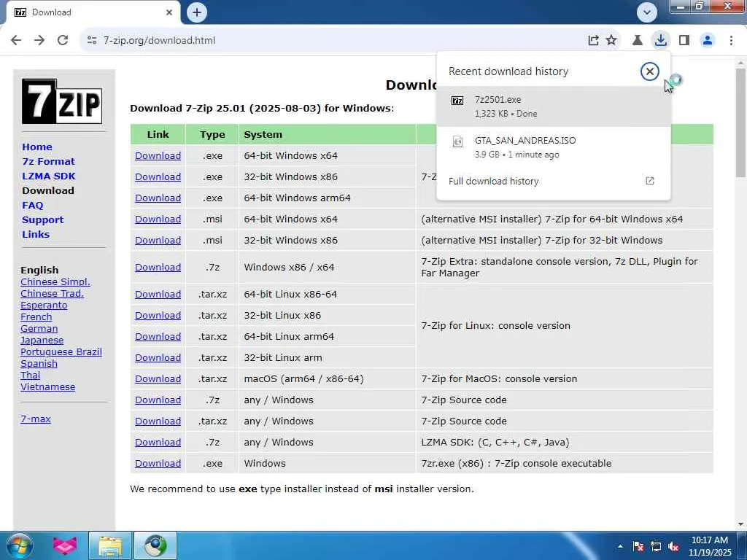Toggle the downloads toolbar icon
Image resolution: width=747 pixels, height=560 pixels.
[661, 41]
